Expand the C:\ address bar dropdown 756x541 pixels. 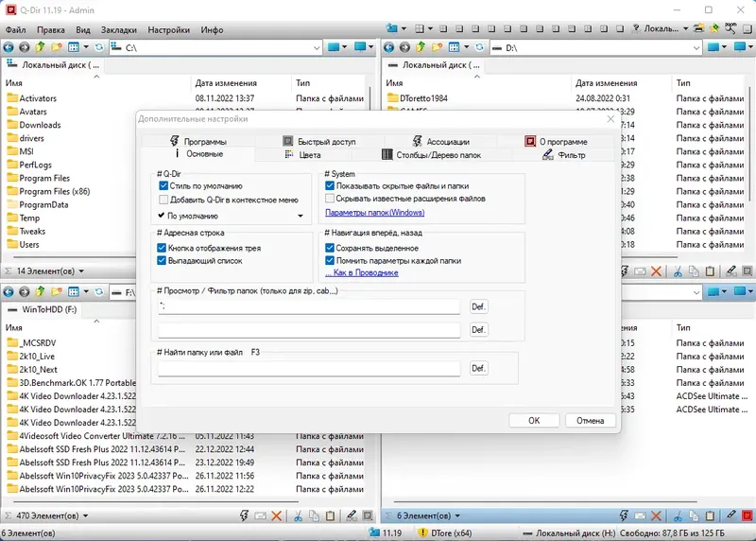tap(317, 48)
